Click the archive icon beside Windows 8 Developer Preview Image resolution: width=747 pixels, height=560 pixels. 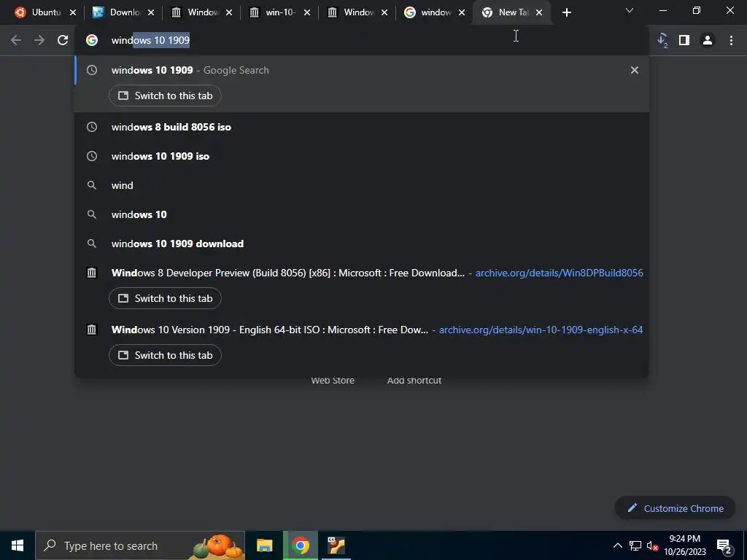click(x=92, y=273)
